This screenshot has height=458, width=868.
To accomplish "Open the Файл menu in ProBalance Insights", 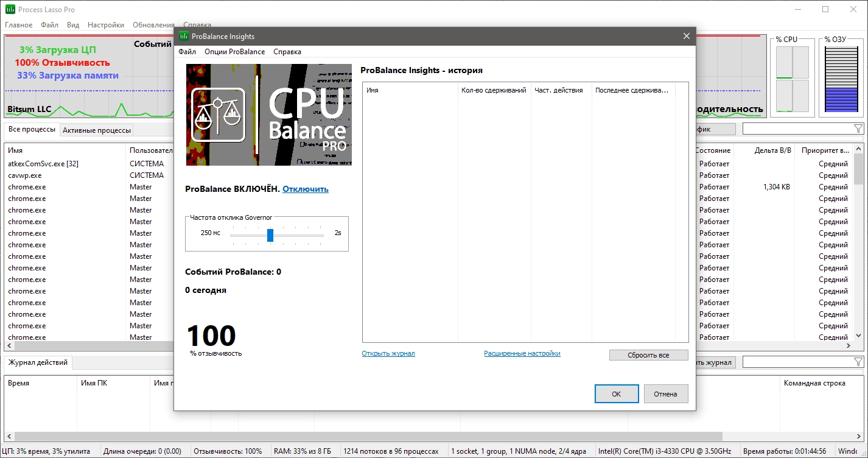I will pos(187,52).
